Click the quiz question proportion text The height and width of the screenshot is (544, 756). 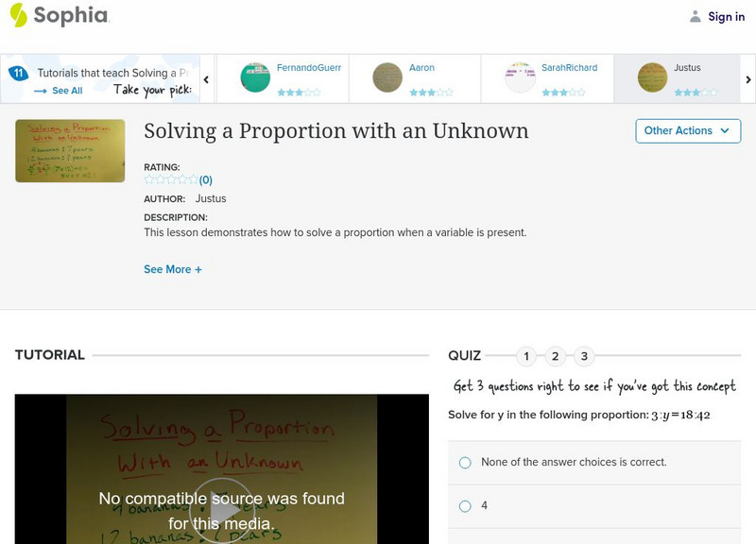pos(579,415)
